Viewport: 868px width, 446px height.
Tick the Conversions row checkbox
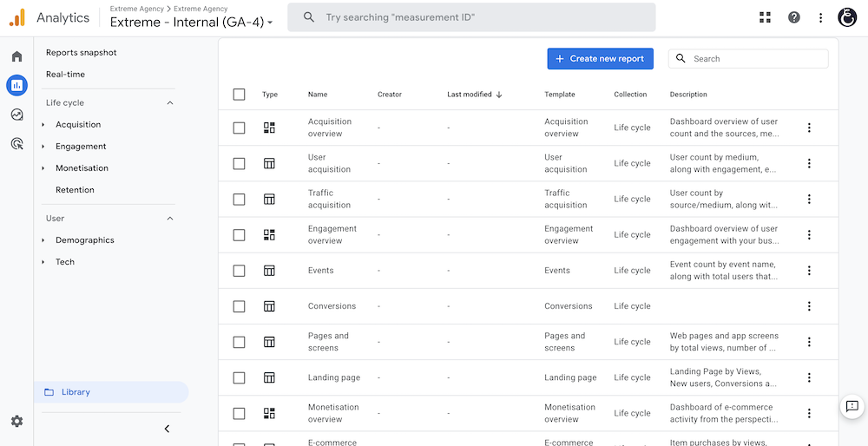[x=239, y=306]
